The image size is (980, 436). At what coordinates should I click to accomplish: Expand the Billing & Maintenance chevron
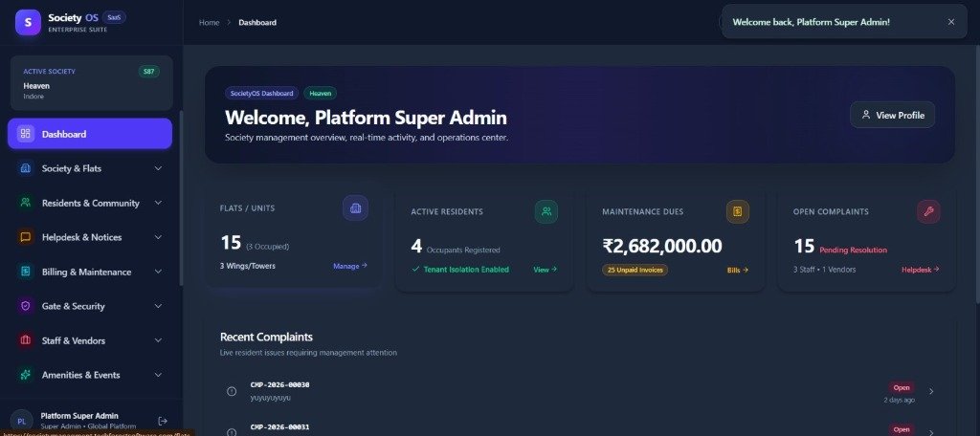(x=158, y=272)
